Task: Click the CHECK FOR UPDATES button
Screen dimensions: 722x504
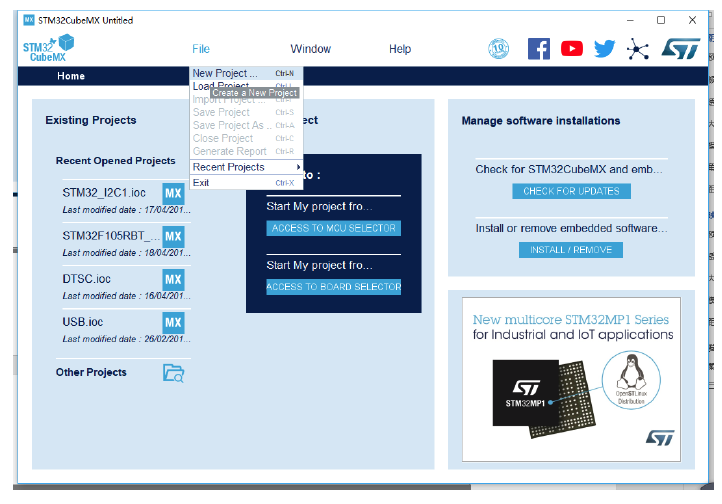Action: pyautogui.click(x=571, y=191)
